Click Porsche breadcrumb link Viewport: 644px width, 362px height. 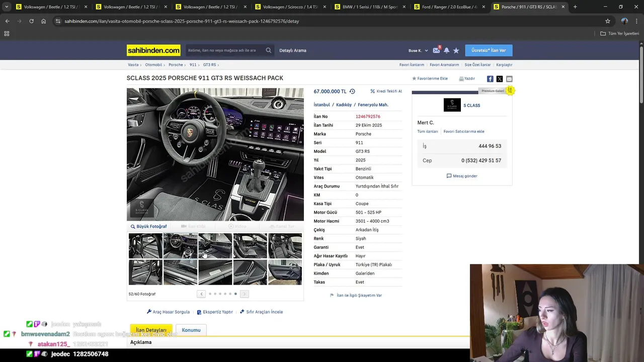(x=176, y=65)
